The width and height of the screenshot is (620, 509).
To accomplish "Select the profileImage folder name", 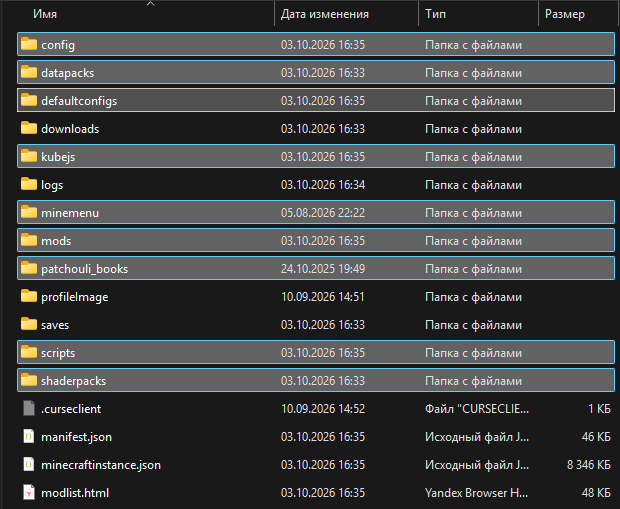I will coord(75,297).
